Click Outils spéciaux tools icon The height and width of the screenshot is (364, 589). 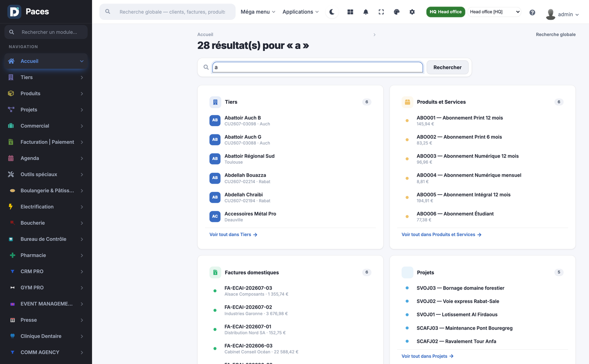11,174
